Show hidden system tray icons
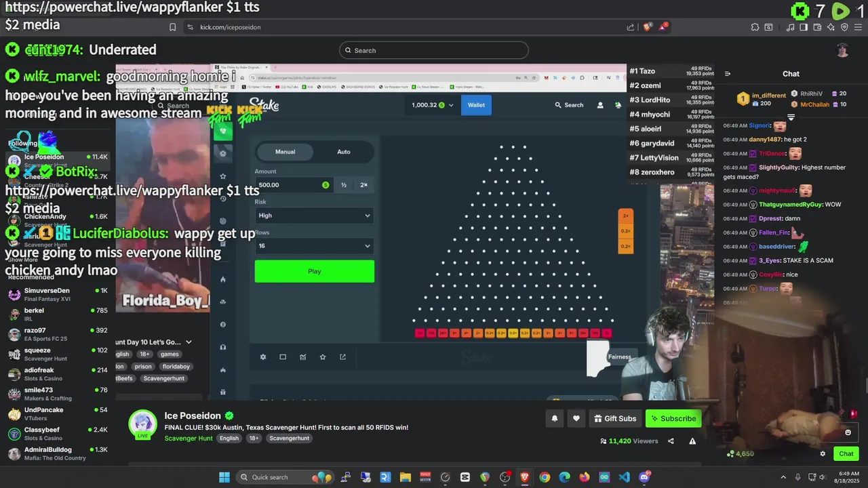 783,477
